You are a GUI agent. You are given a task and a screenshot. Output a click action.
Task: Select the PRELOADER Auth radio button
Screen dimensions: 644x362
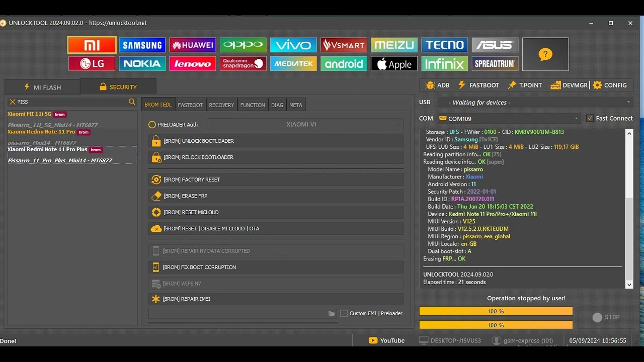pyautogui.click(x=152, y=125)
